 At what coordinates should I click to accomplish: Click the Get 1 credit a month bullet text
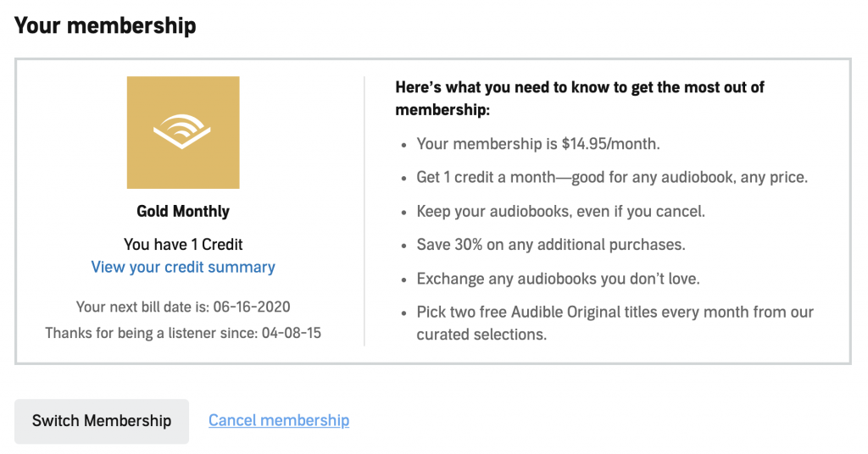(x=612, y=178)
